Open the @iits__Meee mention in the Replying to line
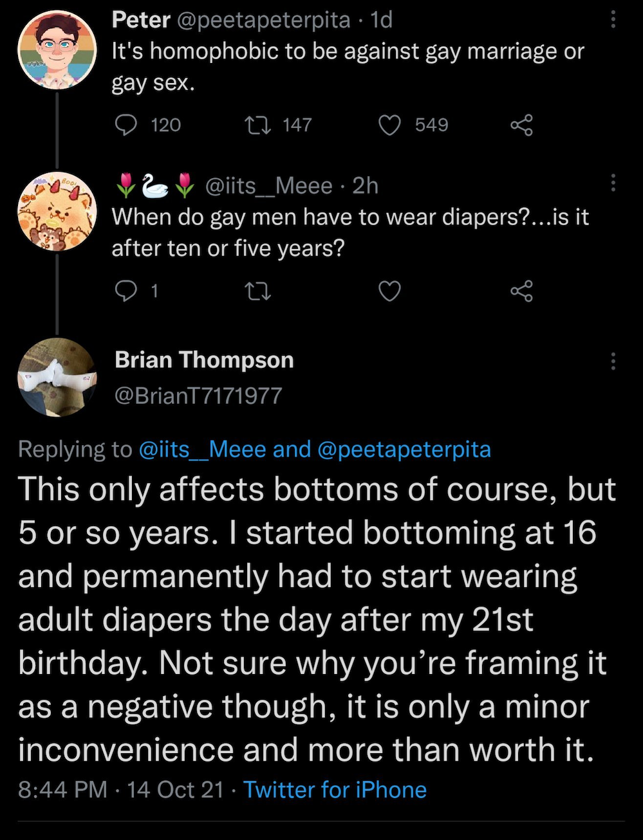Image resolution: width=643 pixels, height=840 pixels. (202, 449)
